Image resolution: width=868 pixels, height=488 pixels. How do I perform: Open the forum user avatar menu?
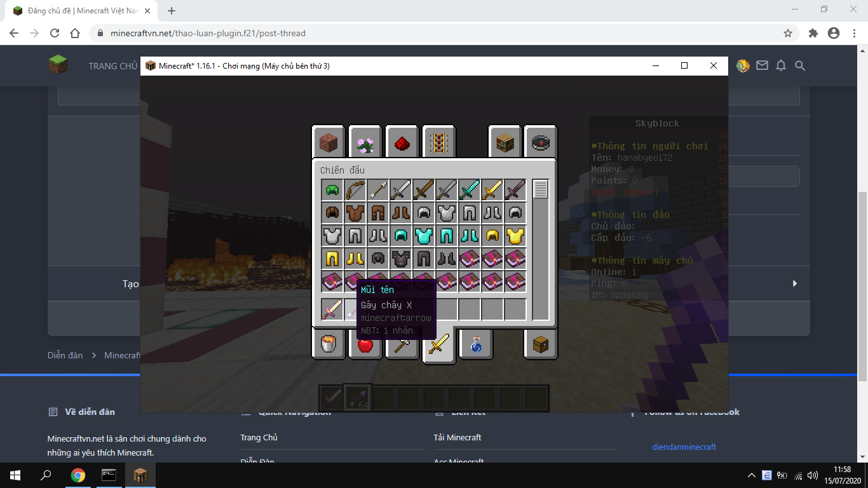743,65
